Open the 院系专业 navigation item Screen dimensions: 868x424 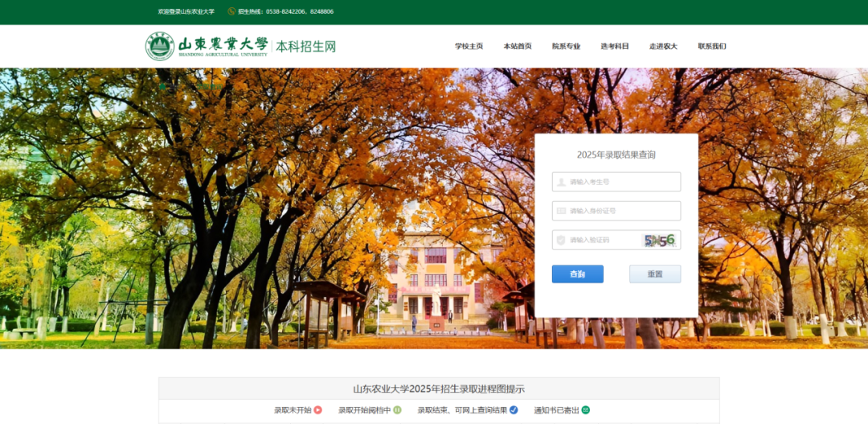(566, 47)
